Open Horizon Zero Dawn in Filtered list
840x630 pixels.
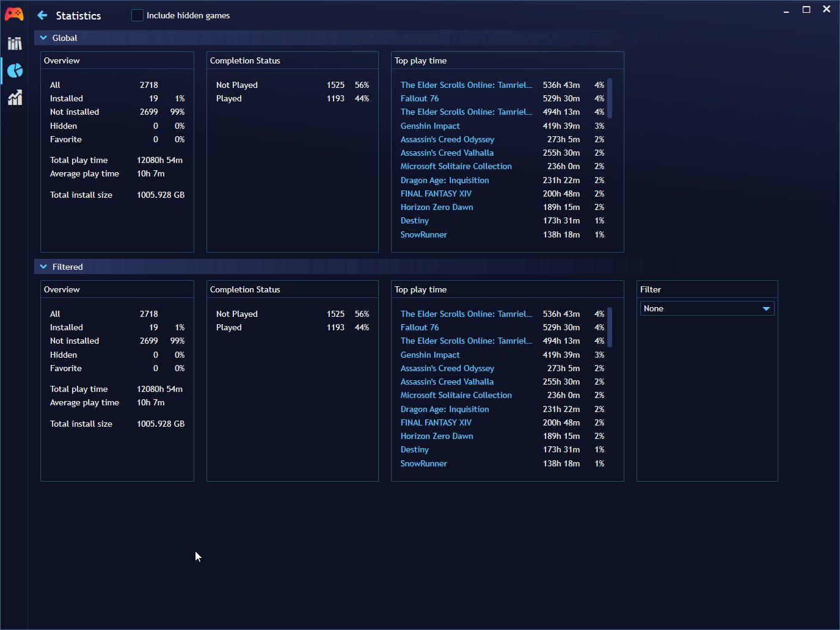click(437, 436)
